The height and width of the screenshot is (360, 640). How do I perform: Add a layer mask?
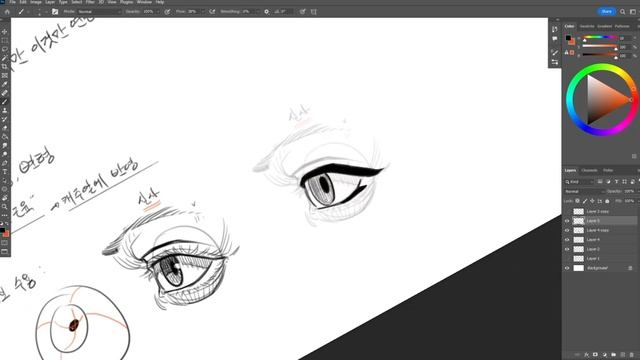point(595,355)
